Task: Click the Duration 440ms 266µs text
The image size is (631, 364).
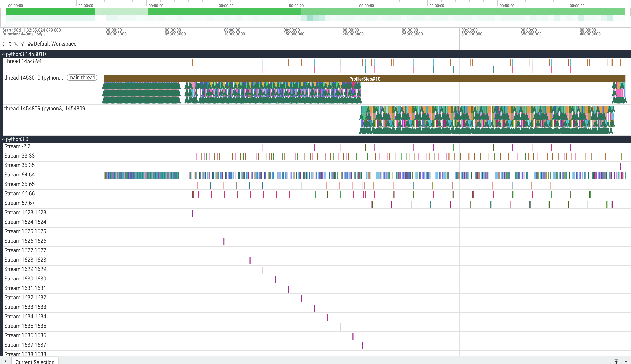Action: pyautogui.click(x=24, y=34)
